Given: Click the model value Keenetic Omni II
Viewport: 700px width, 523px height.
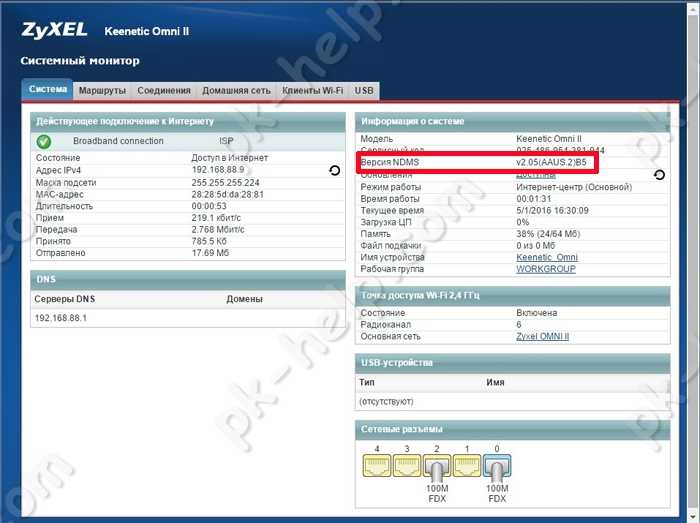Looking at the screenshot, I should tap(549, 139).
